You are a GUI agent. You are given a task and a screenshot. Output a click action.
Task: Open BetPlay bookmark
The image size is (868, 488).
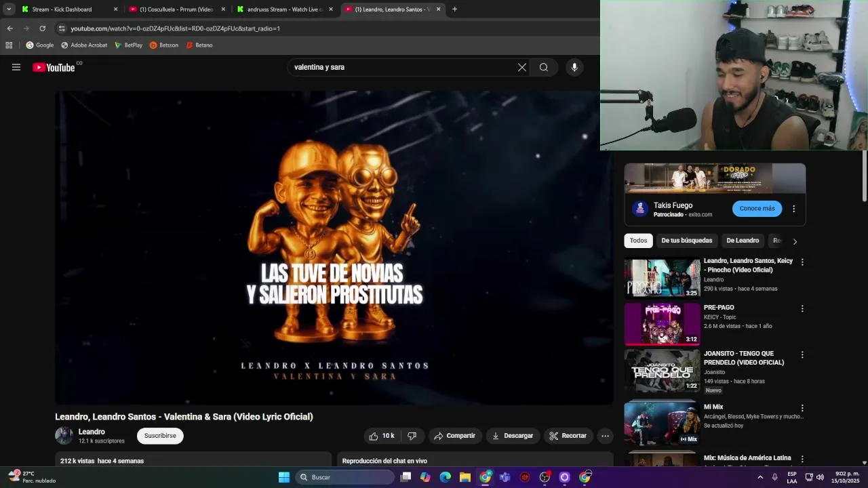pyautogui.click(x=128, y=45)
